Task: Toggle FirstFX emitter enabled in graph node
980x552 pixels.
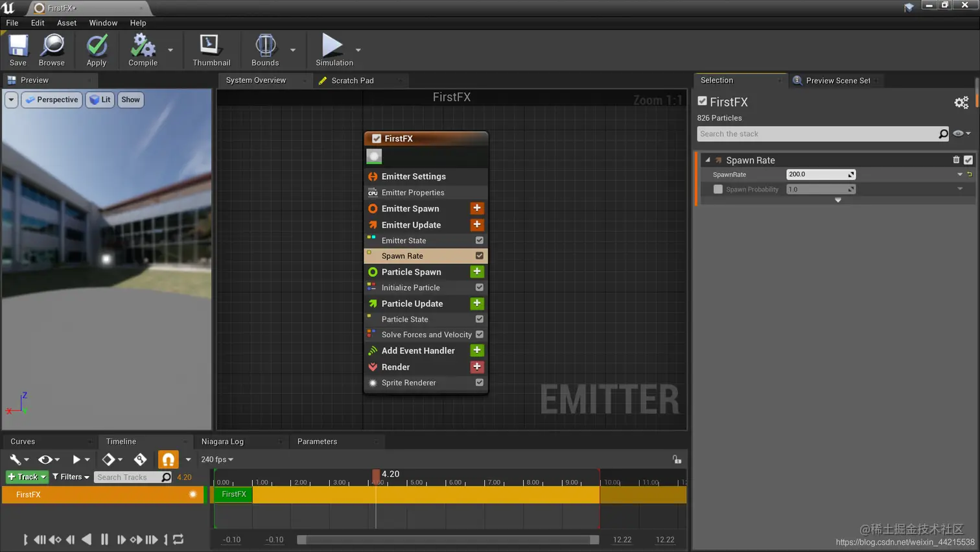Action: point(377,139)
